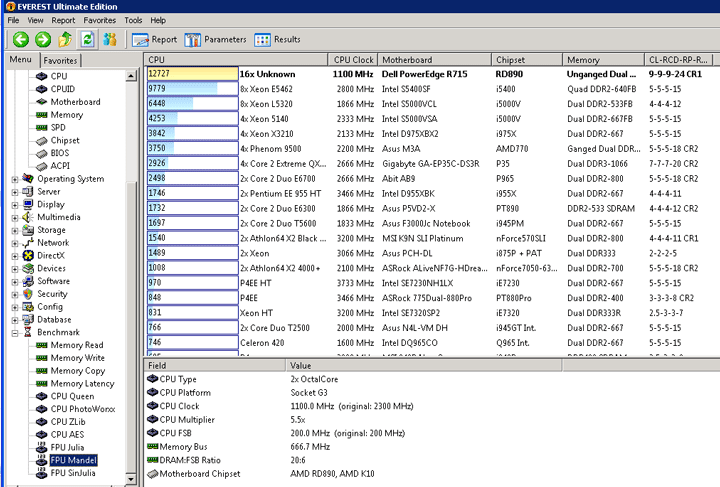Select CPU PhotoWorxx benchmark
The width and height of the screenshot is (720, 487).
click(83, 409)
